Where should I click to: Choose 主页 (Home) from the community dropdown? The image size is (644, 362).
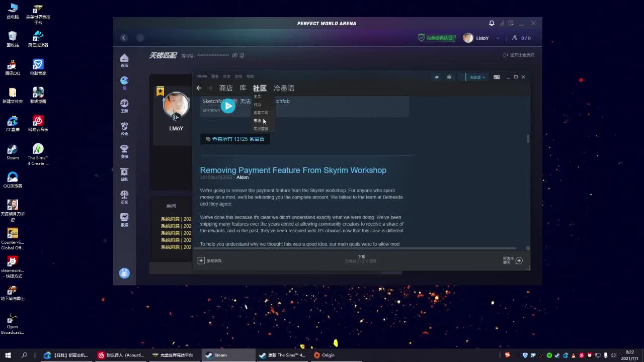257,97
